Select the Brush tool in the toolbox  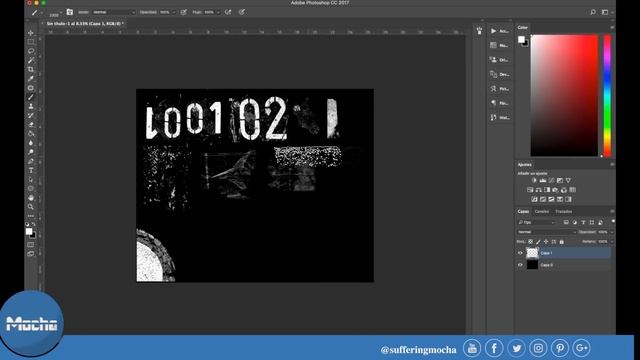pyautogui.click(x=31, y=97)
